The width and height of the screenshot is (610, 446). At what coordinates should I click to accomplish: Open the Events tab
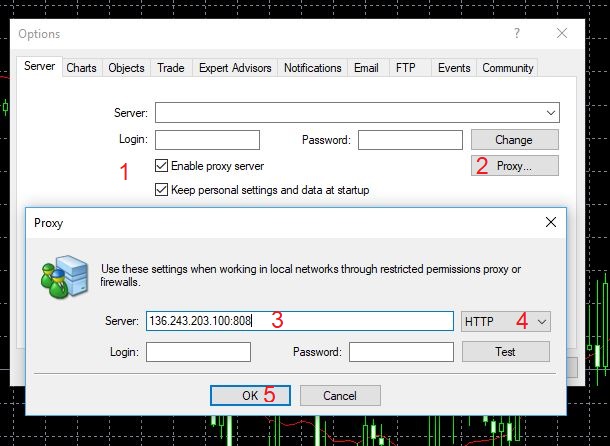tap(454, 68)
